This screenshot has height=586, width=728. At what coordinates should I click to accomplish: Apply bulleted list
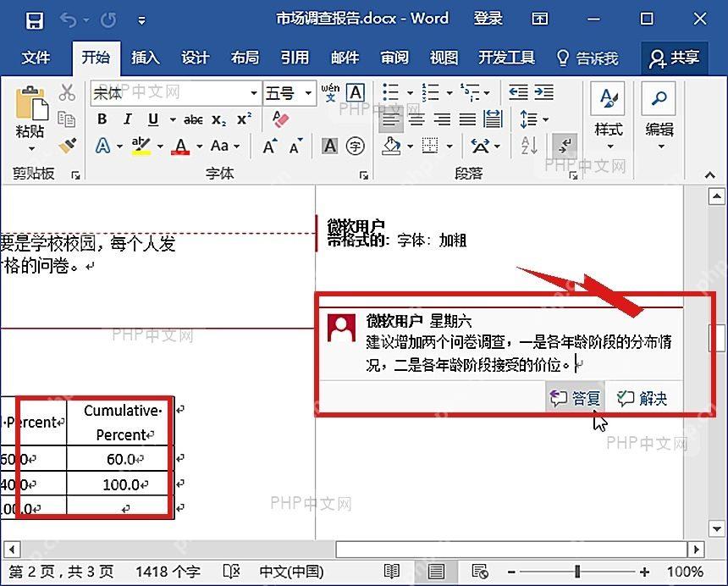(390, 92)
